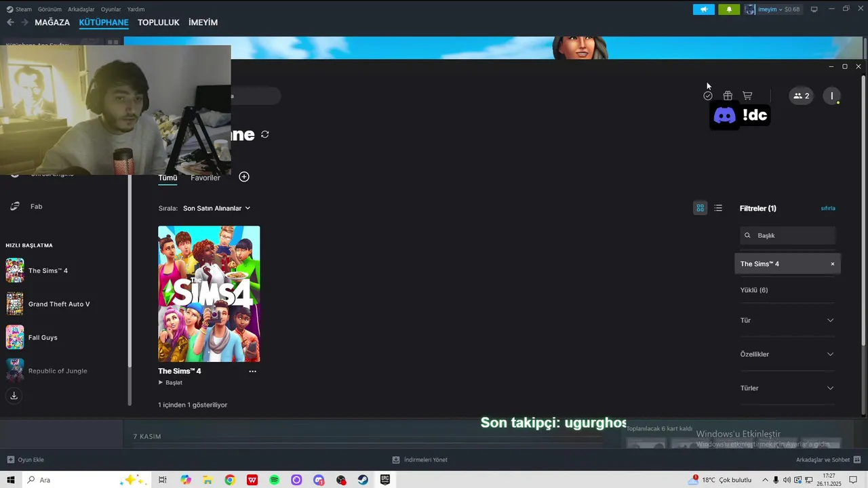Click the Başlık filter search field
The width and height of the screenshot is (868, 488).
click(x=787, y=235)
